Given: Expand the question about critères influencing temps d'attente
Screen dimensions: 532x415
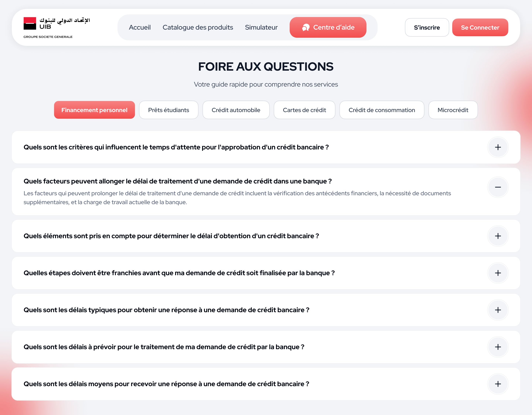Looking at the screenshot, I should (x=498, y=147).
